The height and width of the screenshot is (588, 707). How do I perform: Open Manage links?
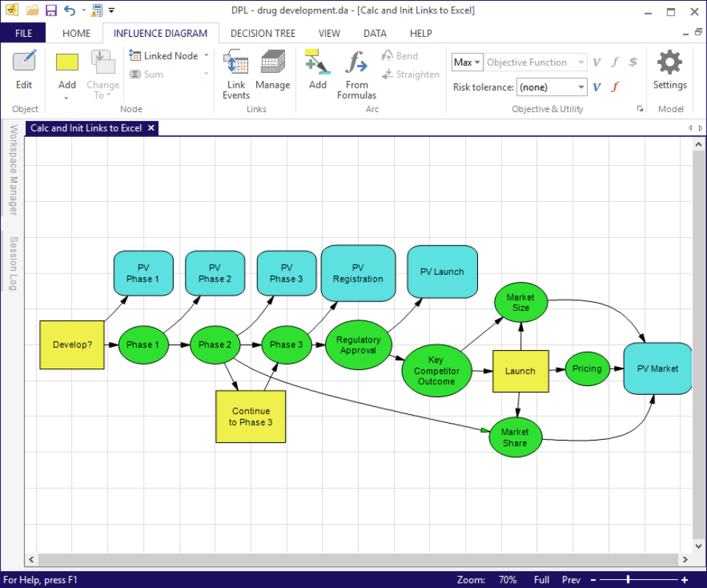(272, 63)
